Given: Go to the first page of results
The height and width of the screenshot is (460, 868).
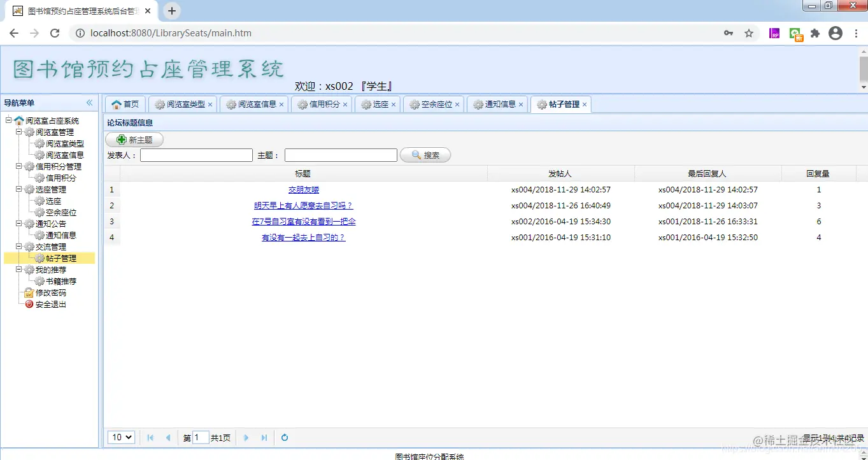Looking at the screenshot, I should pyautogui.click(x=150, y=438).
